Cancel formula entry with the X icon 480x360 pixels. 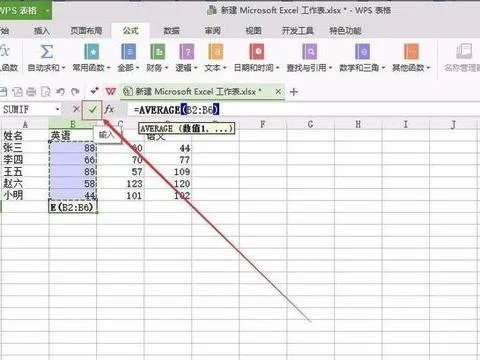(x=76, y=109)
